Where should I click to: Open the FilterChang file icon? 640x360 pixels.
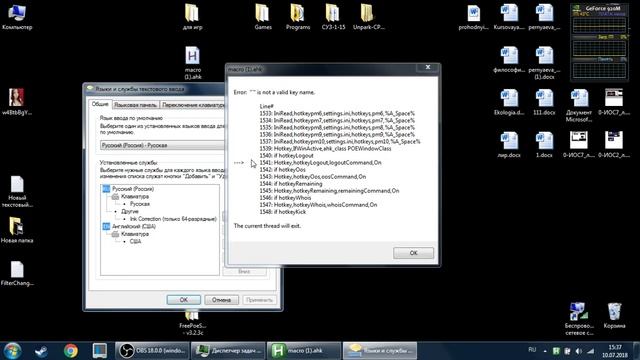coord(17,273)
